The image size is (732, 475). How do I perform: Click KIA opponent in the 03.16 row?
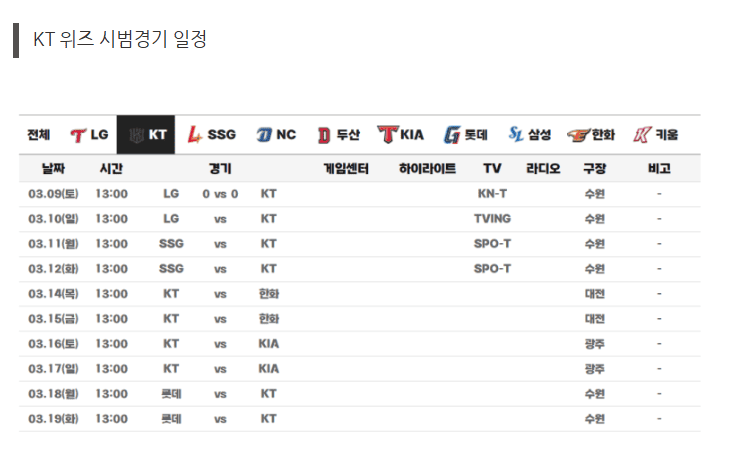269,344
